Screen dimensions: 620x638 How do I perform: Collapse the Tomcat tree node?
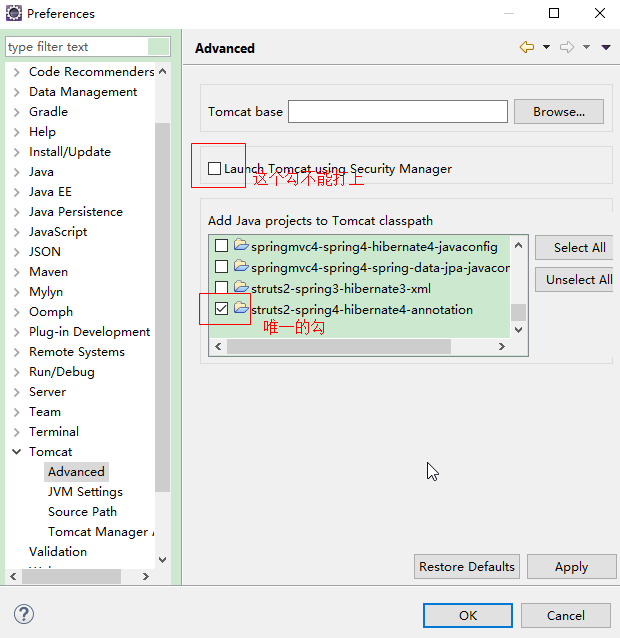pyautogui.click(x=16, y=452)
